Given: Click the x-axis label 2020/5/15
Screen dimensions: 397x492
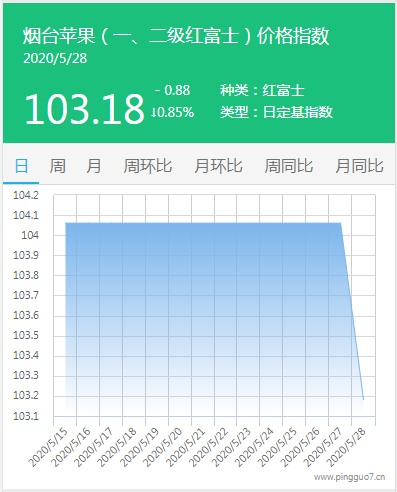Looking at the screenshot, I should [x=48, y=448].
